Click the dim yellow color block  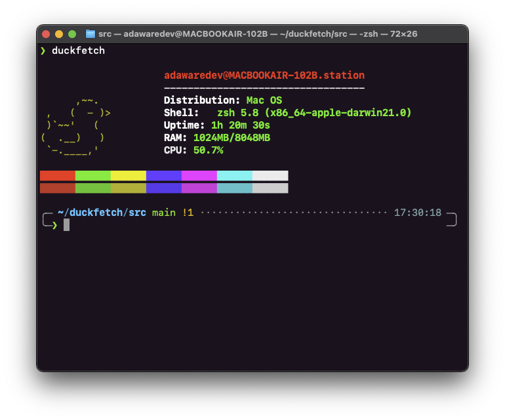pyautogui.click(x=129, y=188)
